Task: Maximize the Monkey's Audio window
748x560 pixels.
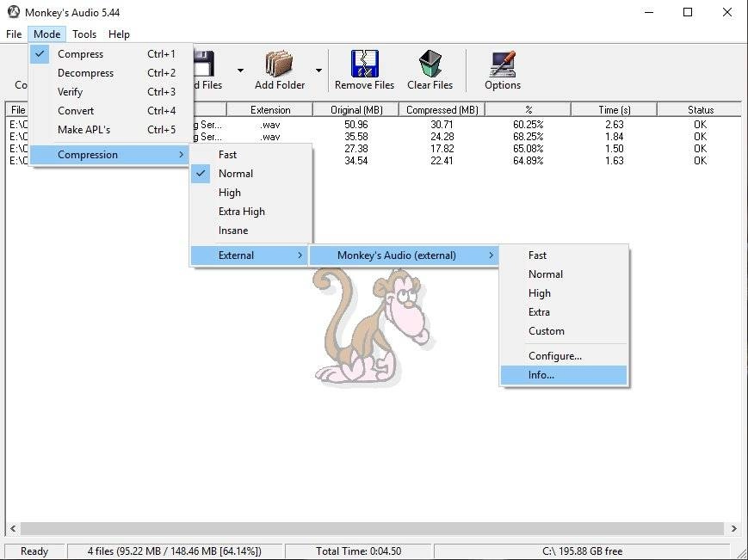Action: (x=688, y=12)
